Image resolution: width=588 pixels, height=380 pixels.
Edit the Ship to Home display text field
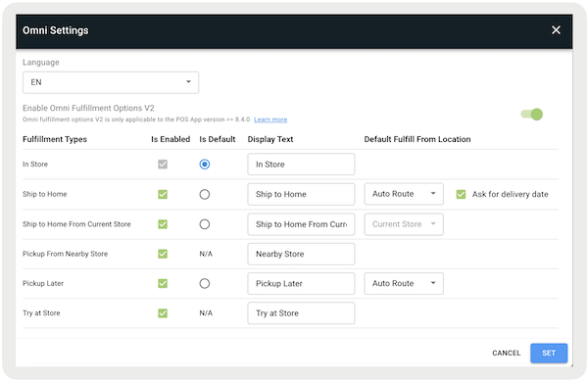[301, 194]
